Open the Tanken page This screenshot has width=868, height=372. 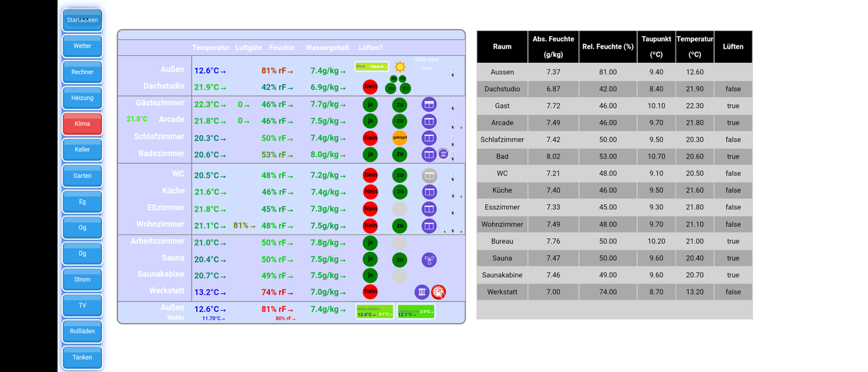click(x=82, y=358)
